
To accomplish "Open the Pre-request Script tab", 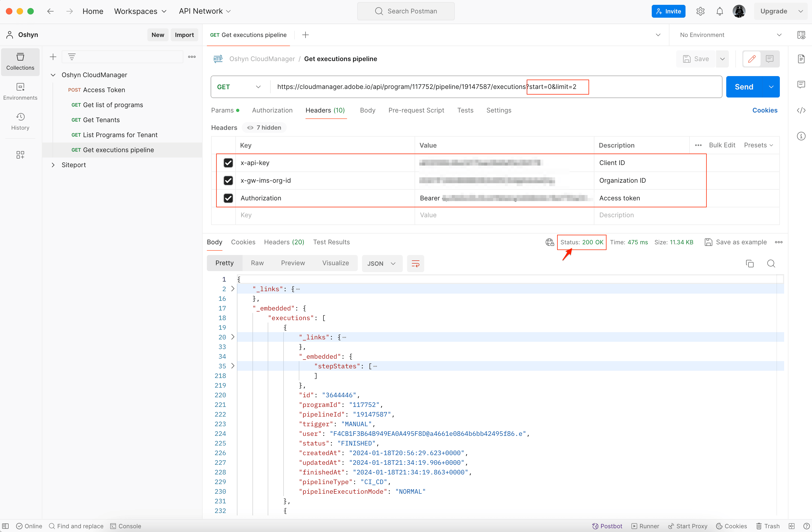I will tap(416, 110).
